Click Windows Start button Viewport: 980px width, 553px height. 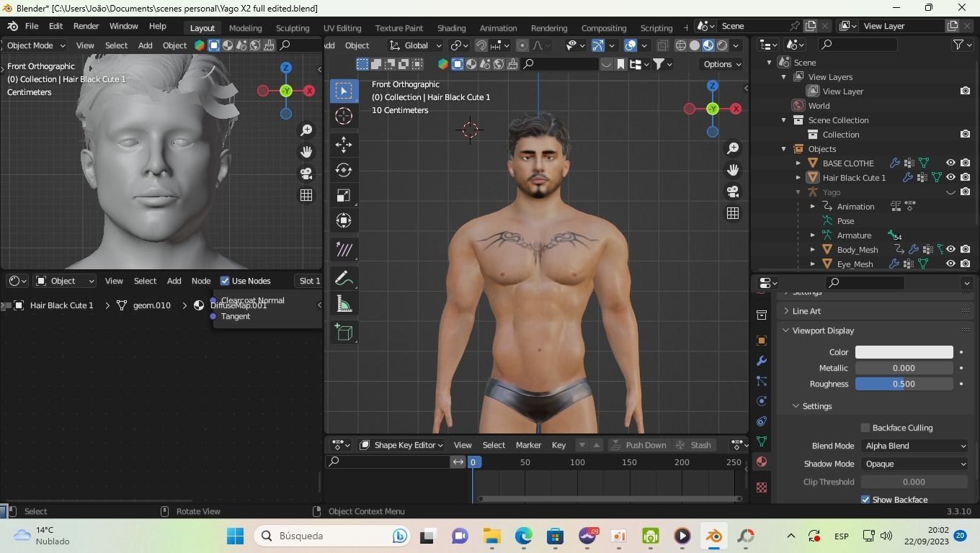coord(235,536)
